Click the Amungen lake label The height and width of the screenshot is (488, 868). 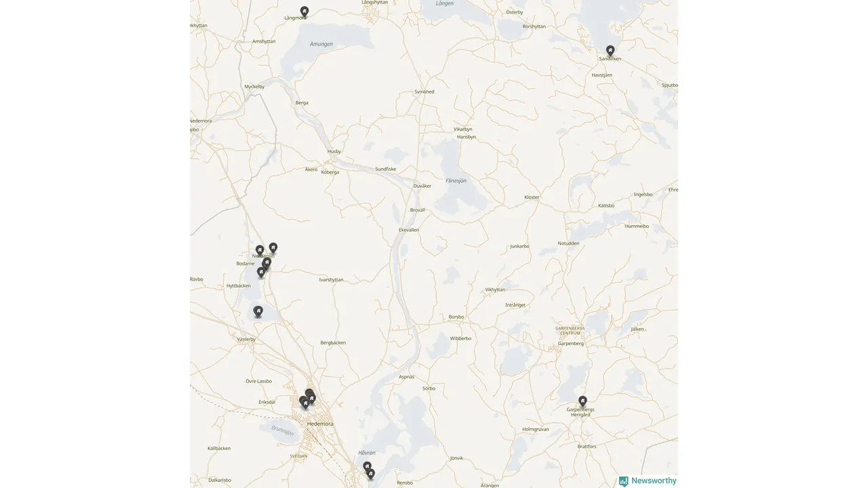point(321,44)
